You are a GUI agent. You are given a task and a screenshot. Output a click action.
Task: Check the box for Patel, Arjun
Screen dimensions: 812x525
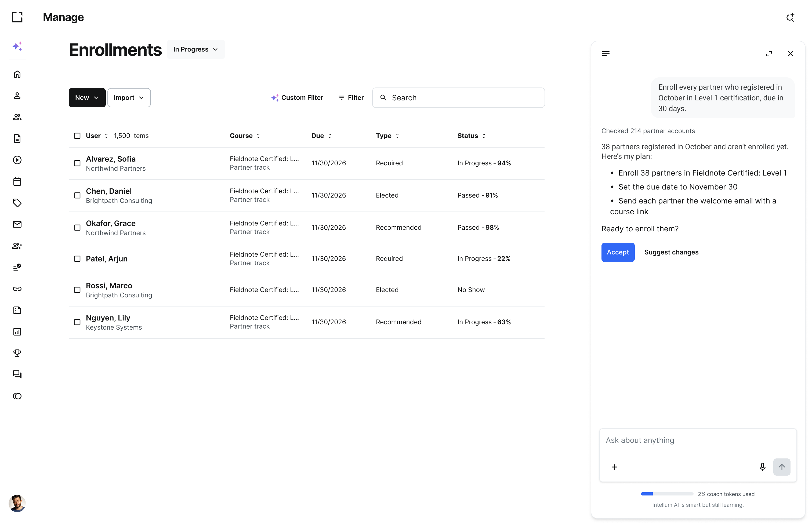click(77, 259)
